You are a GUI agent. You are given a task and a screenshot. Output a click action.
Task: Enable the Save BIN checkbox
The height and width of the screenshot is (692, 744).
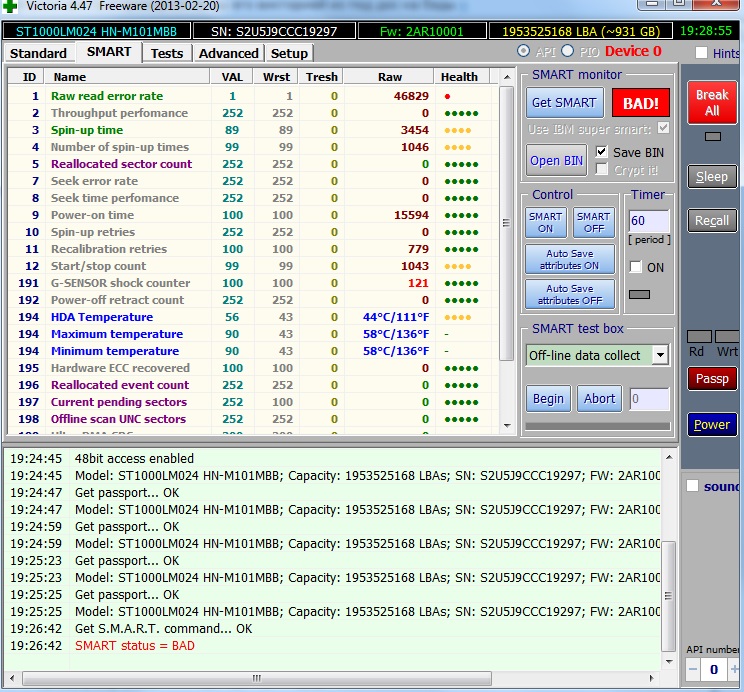point(602,152)
